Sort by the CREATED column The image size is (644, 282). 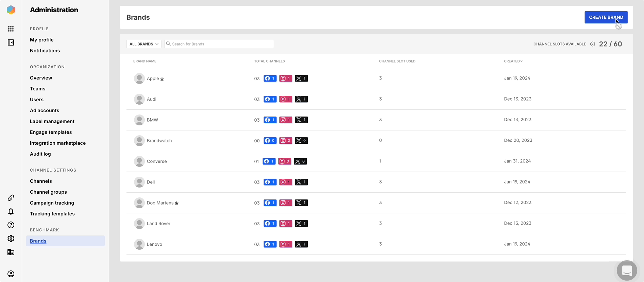(513, 61)
